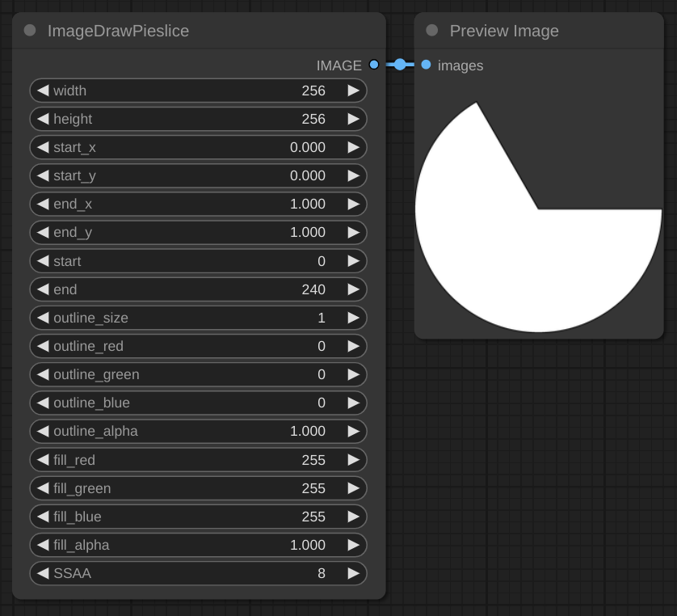Image resolution: width=677 pixels, height=616 pixels.
Task: Increase width with the right arrow
Action: [x=353, y=91]
